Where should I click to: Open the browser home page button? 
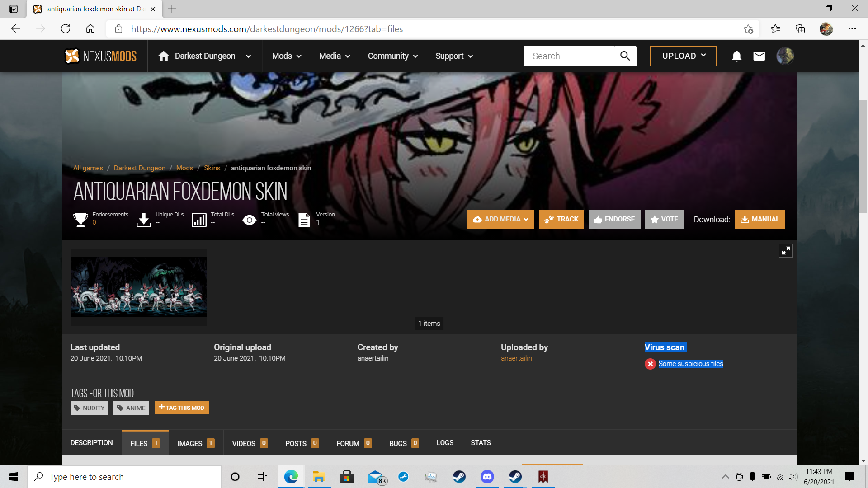[x=90, y=29]
